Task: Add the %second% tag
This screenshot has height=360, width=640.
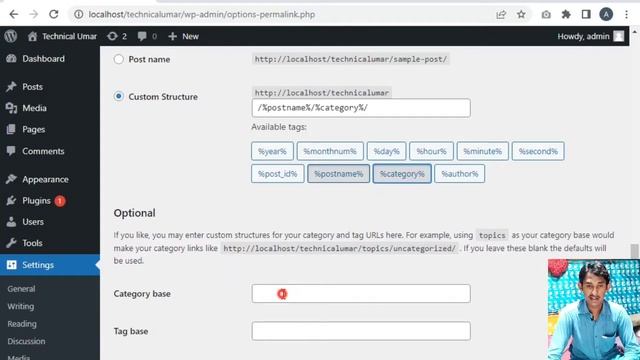Action: pos(538,151)
